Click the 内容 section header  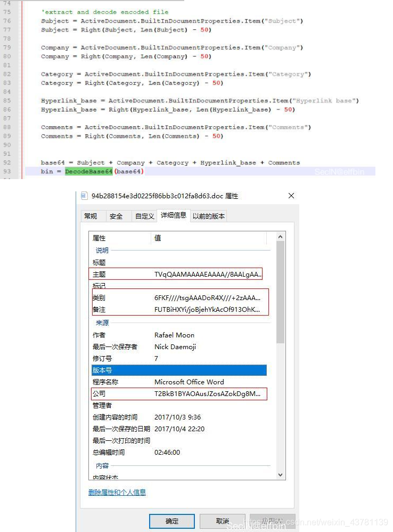pos(102,466)
